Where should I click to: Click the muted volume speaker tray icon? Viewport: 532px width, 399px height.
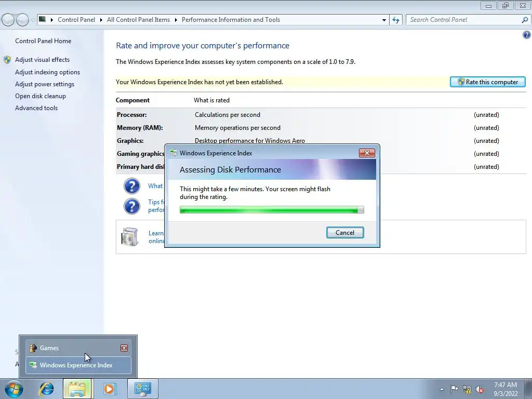(480, 390)
